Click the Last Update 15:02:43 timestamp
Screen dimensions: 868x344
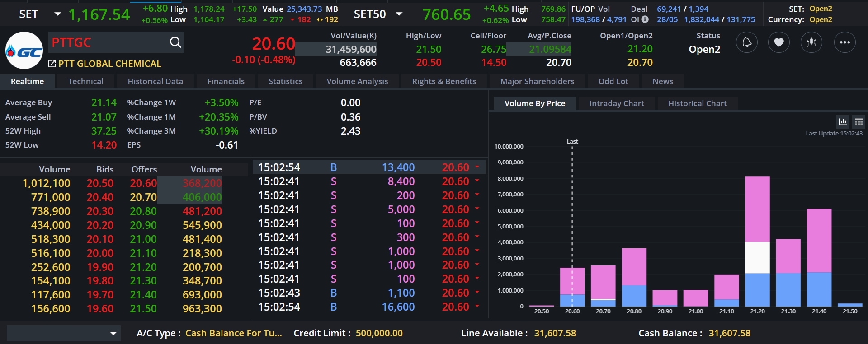(x=834, y=134)
